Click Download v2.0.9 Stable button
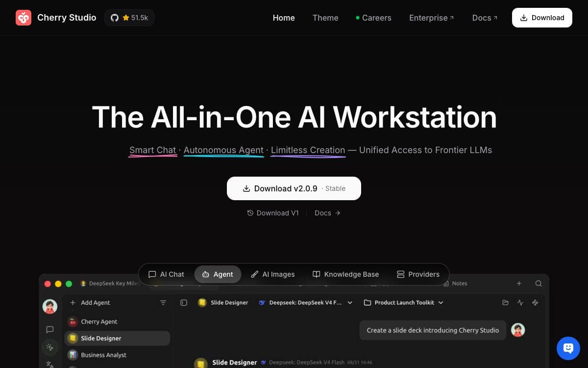The width and height of the screenshot is (588, 368). 294,188
